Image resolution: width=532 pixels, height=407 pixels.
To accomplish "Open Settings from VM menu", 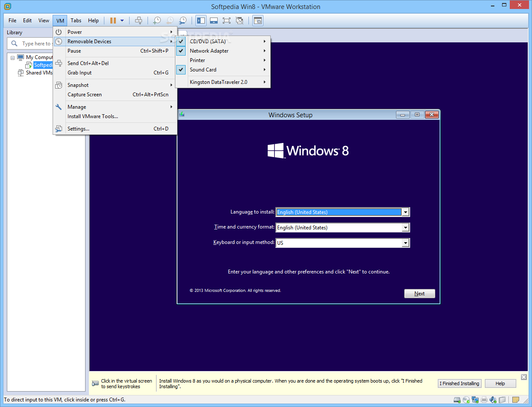I will (x=115, y=129).
